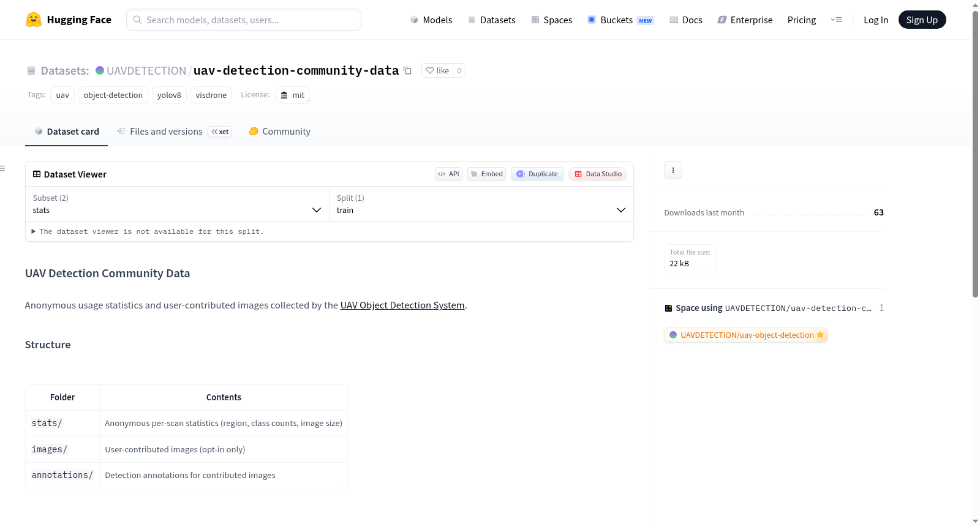The image size is (980, 527).
Task: Open Data Studio
Action: coord(598,174)
